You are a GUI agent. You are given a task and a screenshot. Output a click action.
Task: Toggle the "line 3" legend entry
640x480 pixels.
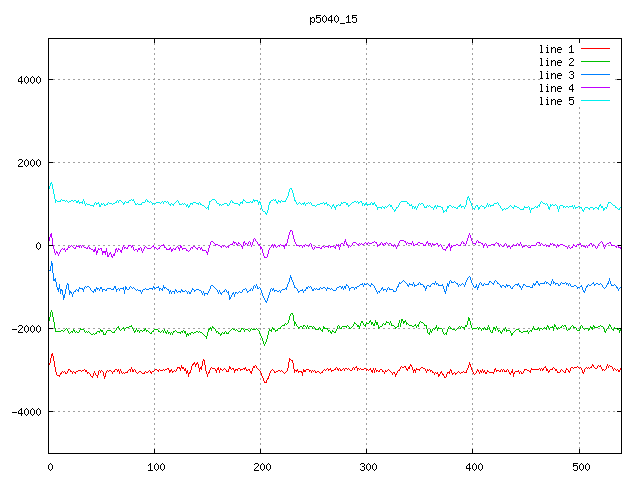[556, 75]
